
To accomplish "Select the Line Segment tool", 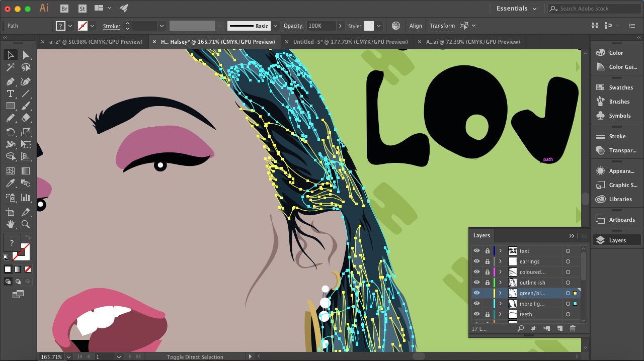I will [x=26, y=94].
